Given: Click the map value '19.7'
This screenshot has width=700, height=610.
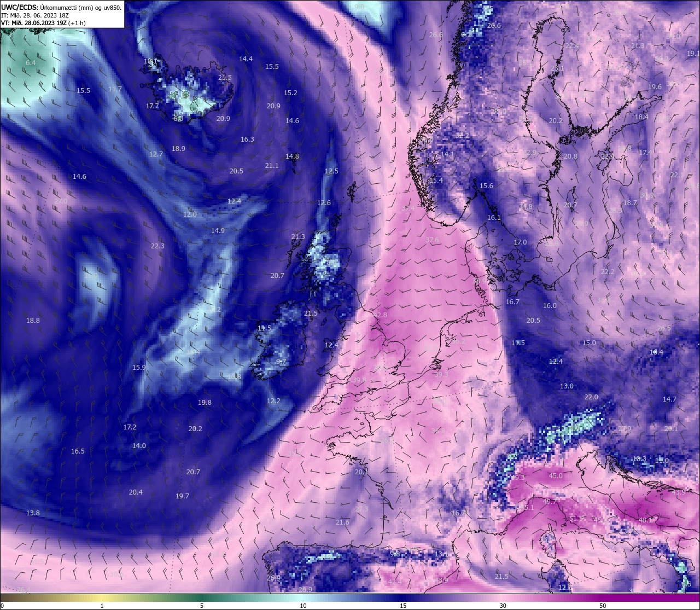Looking at the screenshot, I should [x=182, y=496].
